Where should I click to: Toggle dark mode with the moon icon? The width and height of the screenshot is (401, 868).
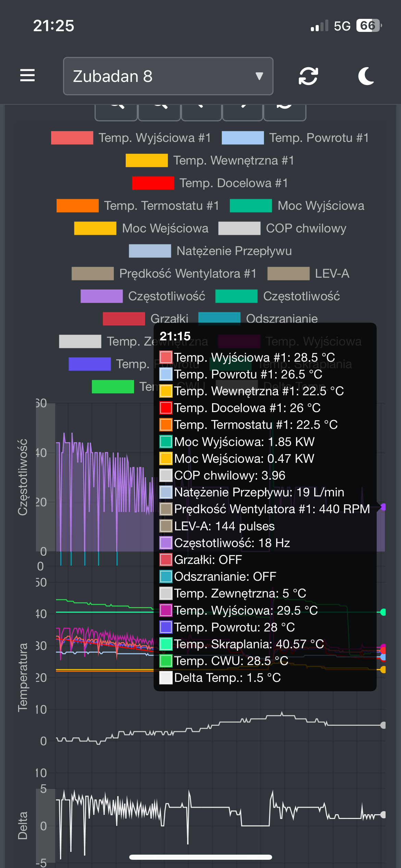click(366, 76)
